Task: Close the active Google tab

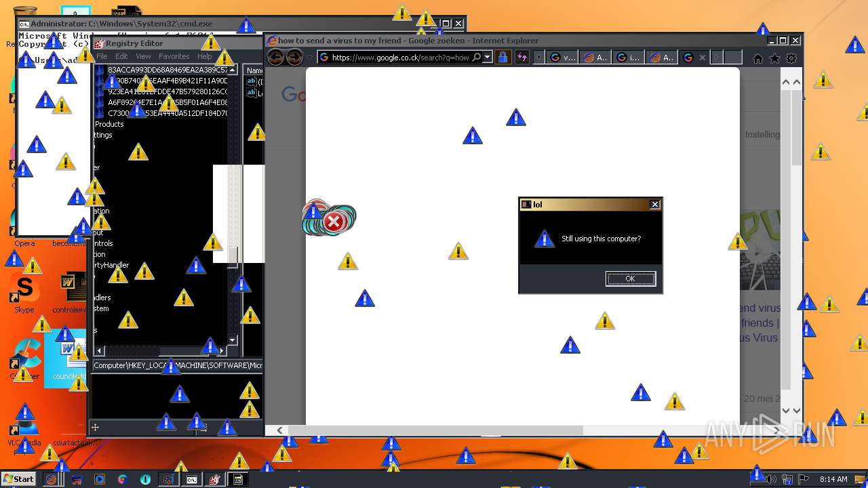Action: pyautogui.click(x=703, y=58)
